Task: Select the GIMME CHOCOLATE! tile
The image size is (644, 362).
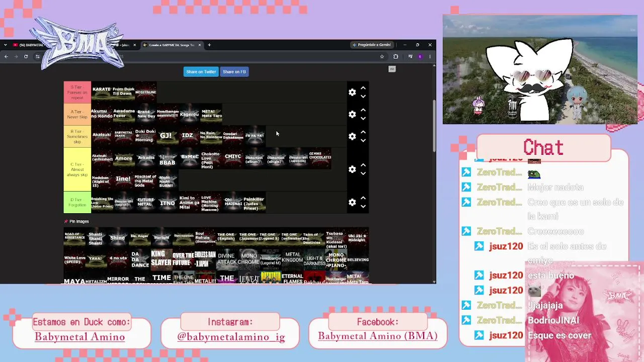Action: [x=320, y=158]
